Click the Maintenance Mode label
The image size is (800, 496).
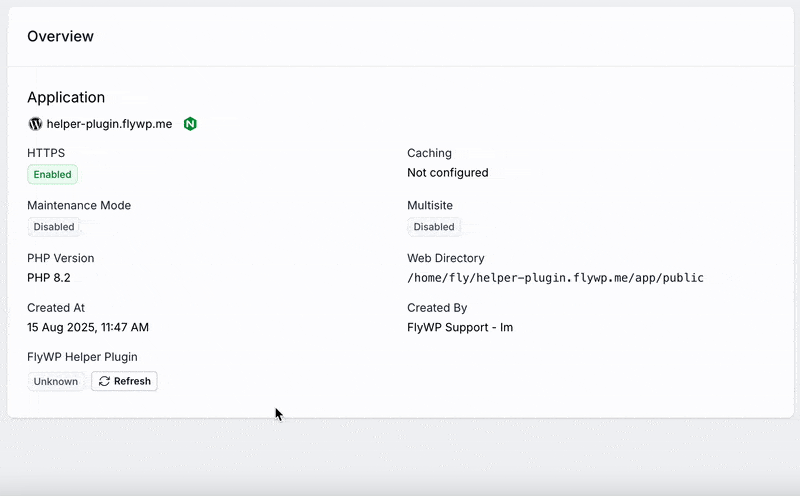tap(79, 205)
